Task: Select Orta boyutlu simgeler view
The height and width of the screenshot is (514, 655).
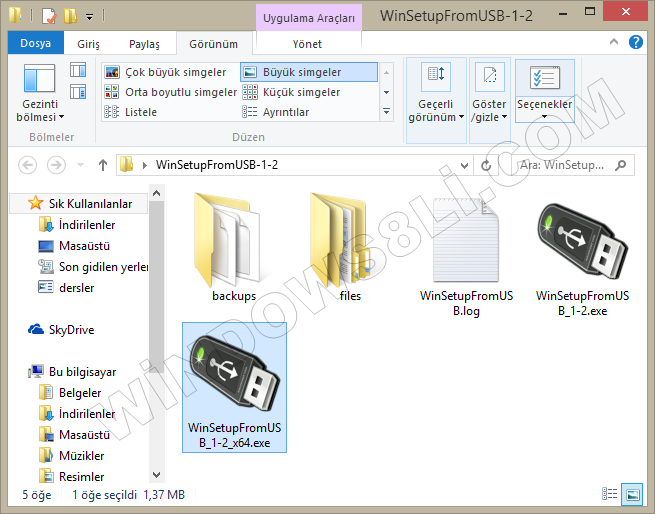Action: [170, 92]
